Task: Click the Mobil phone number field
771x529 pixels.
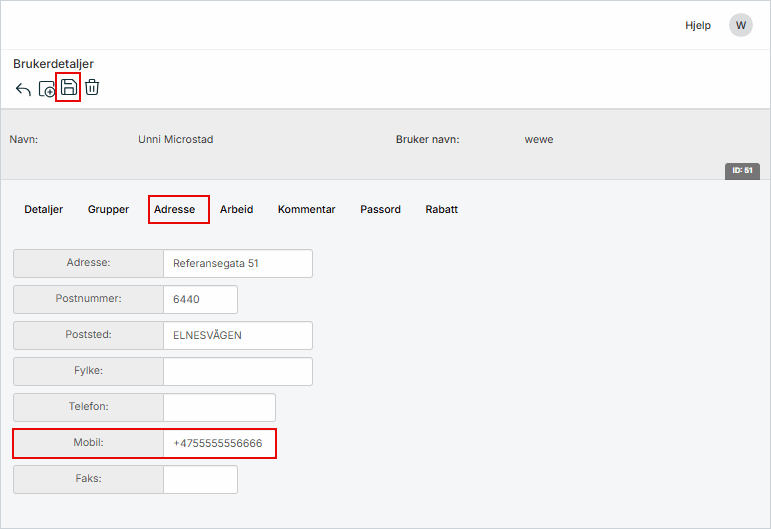Action: click(218, 444)
